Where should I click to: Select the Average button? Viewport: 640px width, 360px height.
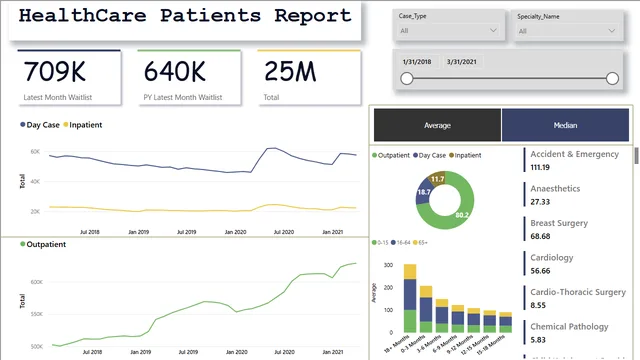[437, 125]
